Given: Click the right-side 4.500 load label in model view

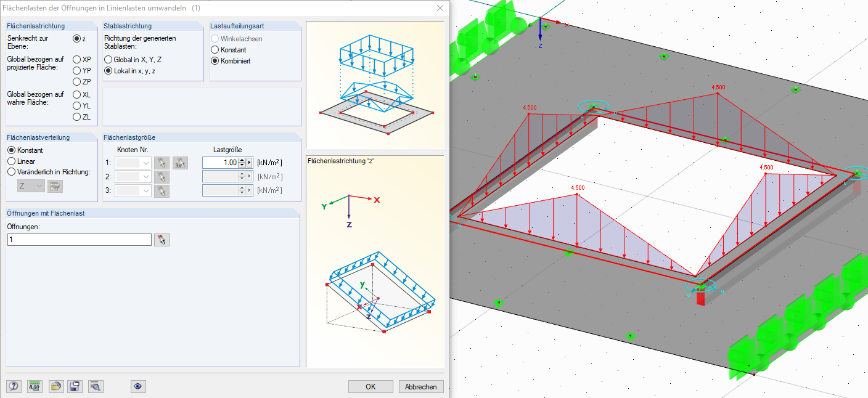Looking at the screenshot, I should pyautogui.click(x=766, y=167).
